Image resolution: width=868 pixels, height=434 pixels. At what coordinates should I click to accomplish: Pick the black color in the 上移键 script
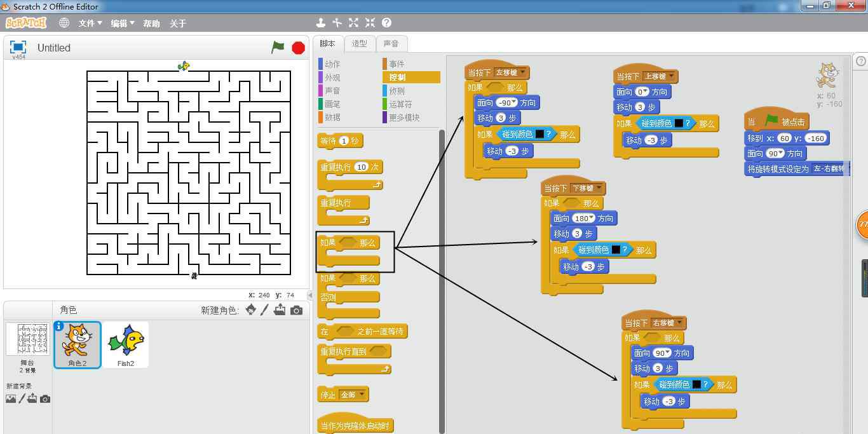[679, 123]
